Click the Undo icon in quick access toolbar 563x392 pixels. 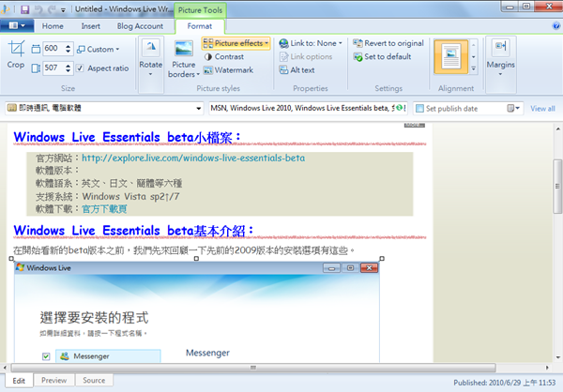pos(38,9)
